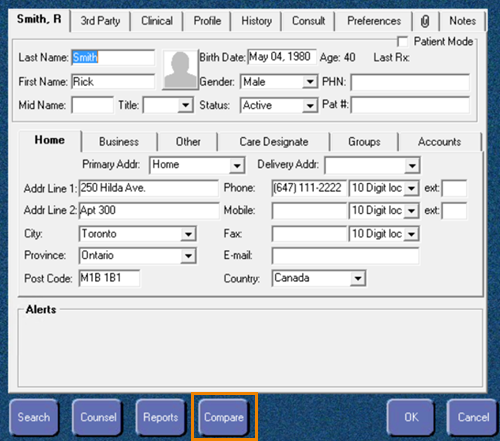Switch to the Clinical tab
The height and width of the screenshot is (441, 500).
(157, 21)
